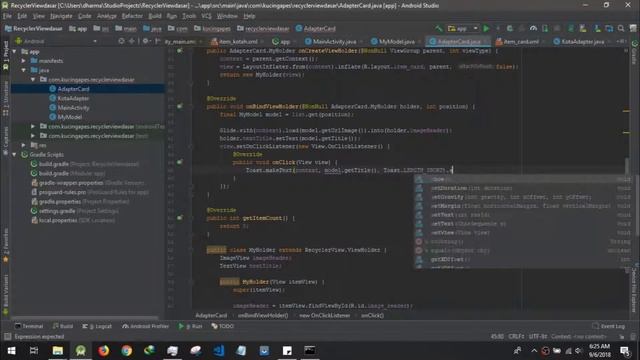Open File Explorer from taskbar
This screenshot has width=640, height=360.
pyautogui.click(x=58, y=351)
